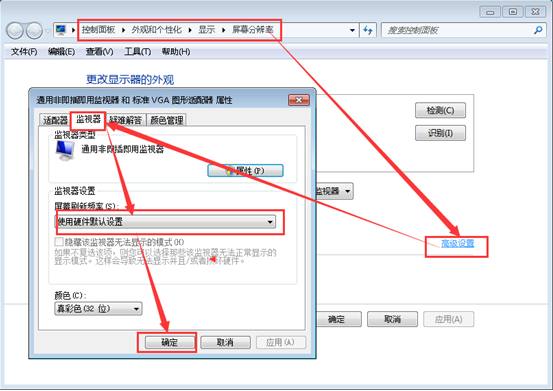Viewport: 553px width, 391px height.
Task: Close the VGA adapter properties dialog
Action: tap(299, 100)
